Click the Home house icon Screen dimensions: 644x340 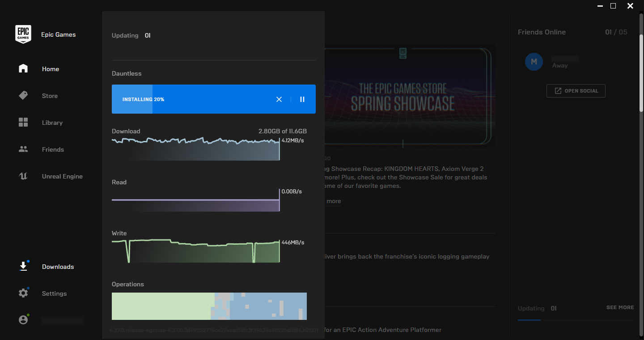pyautogui.click(x=23, y=68)
